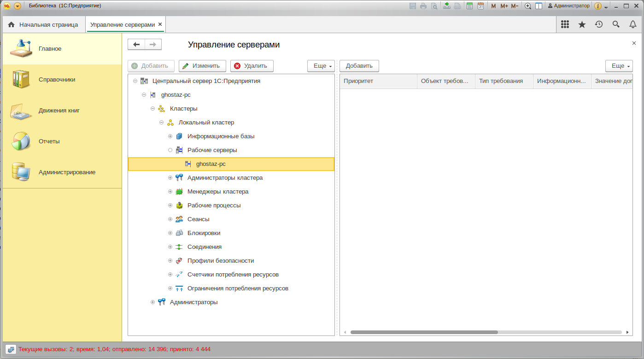
Task: Click the home icon on start page tab
Action: coord(12,24)
